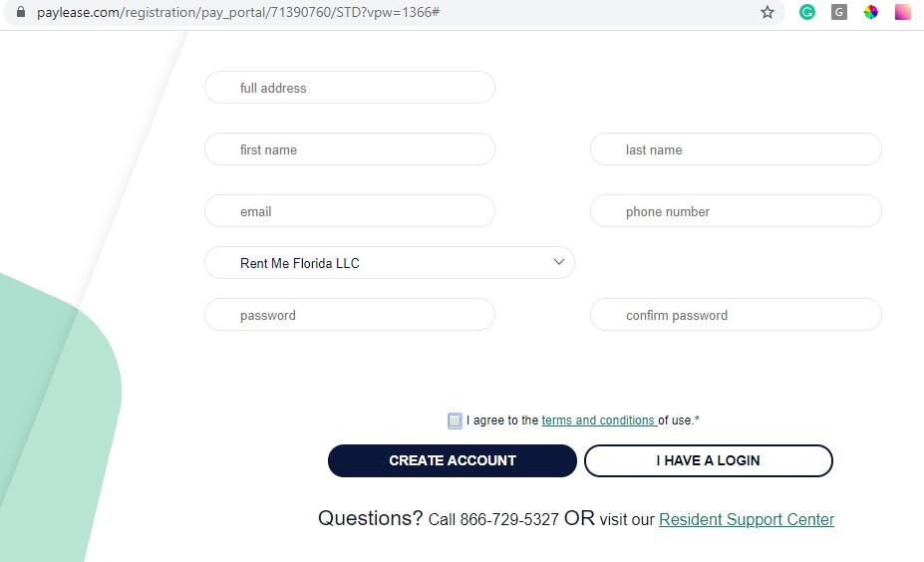Focus the full address field
Screen dimensions: 924x562
tap(350, 87)
